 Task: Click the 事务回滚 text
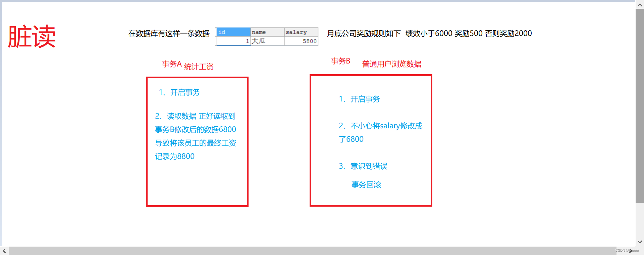point(366,184)
